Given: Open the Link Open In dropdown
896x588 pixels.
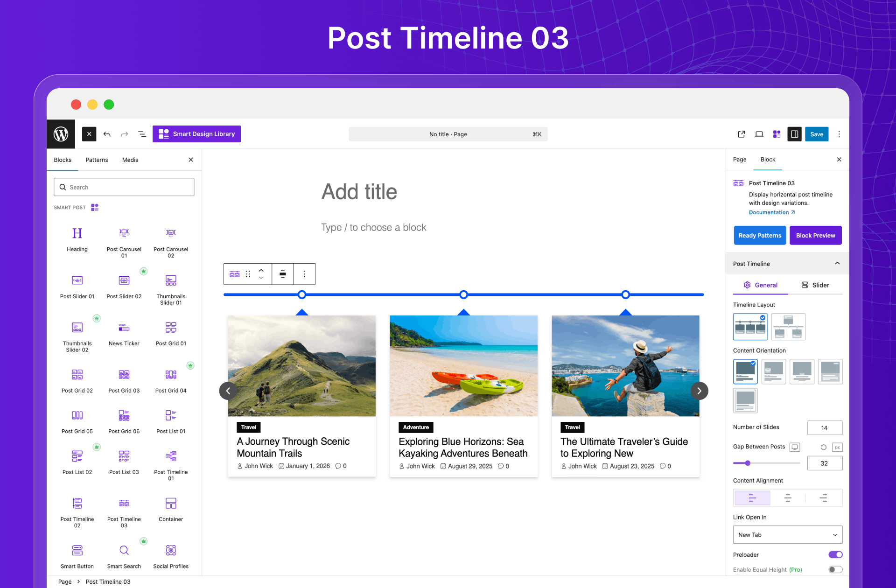Looking at the screenshot, I should tap(788, 535).
